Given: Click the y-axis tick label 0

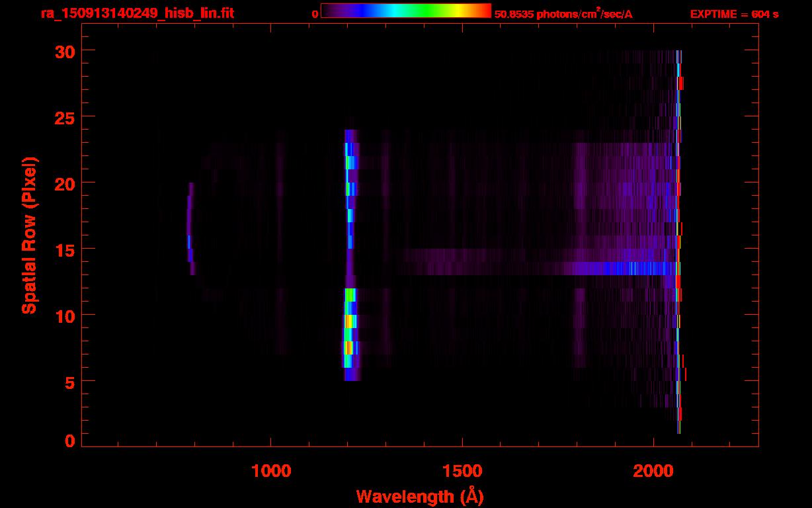Looking at the screenshot, I should [69, 441].
